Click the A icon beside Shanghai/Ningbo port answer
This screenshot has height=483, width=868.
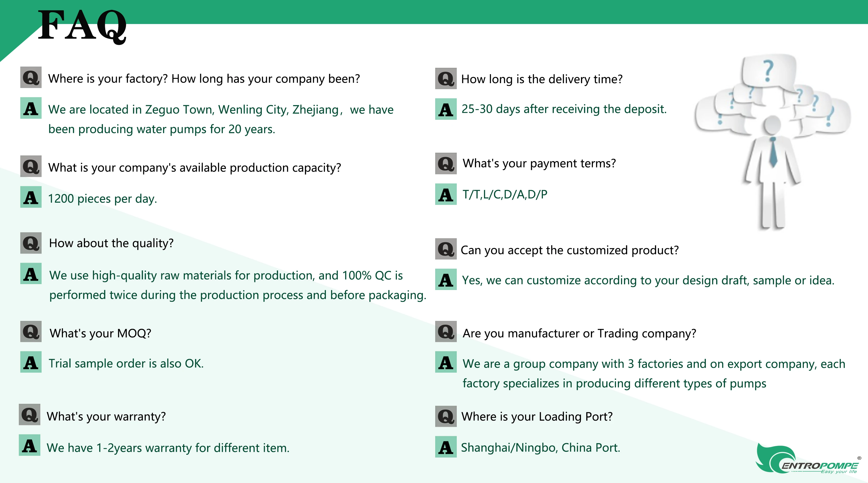[x=446, y=447]
